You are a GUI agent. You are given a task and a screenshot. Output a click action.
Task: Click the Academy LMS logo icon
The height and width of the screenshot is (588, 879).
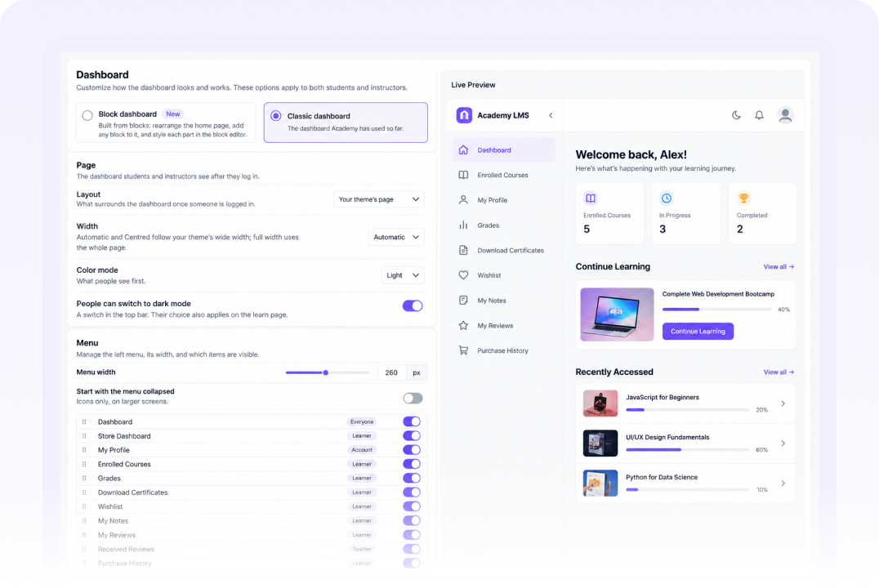click(x=464, y=115)
